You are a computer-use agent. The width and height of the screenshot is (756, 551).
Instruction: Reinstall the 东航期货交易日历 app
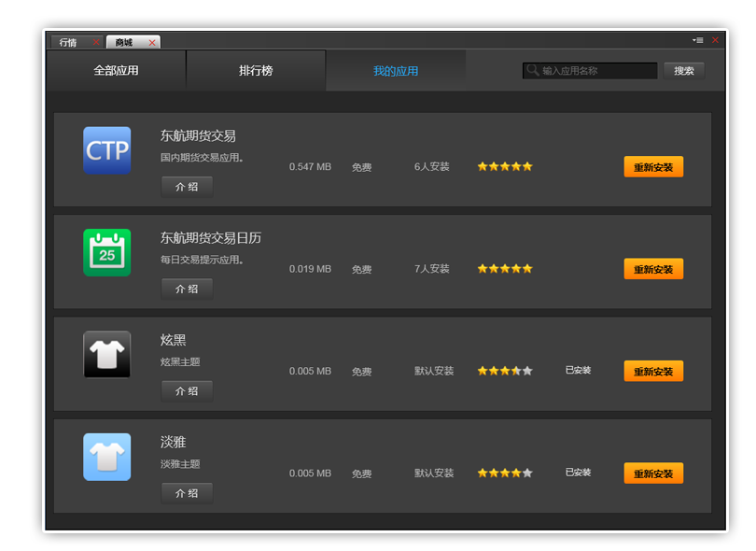(653, 269)
